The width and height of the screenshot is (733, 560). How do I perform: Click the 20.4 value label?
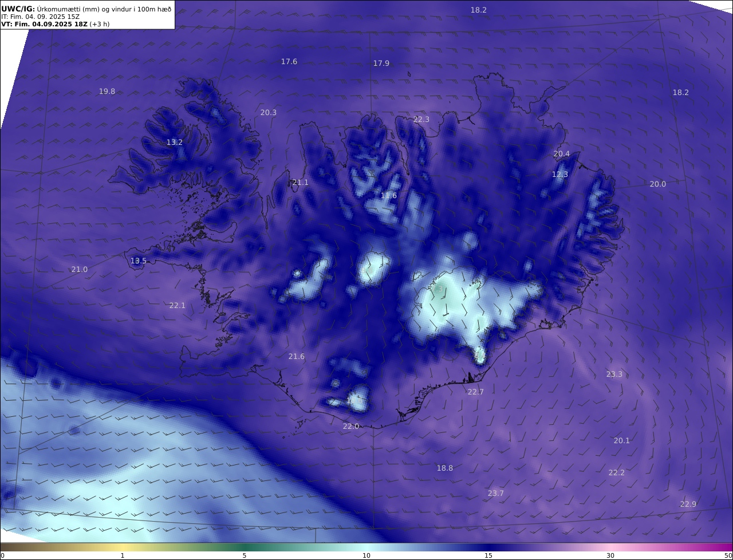[562, 153]
